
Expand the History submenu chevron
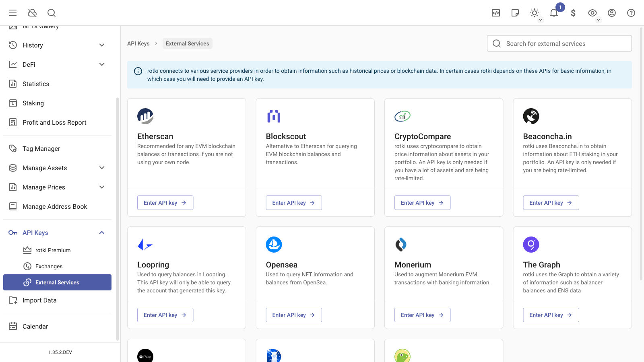click(x=102, y=45)
